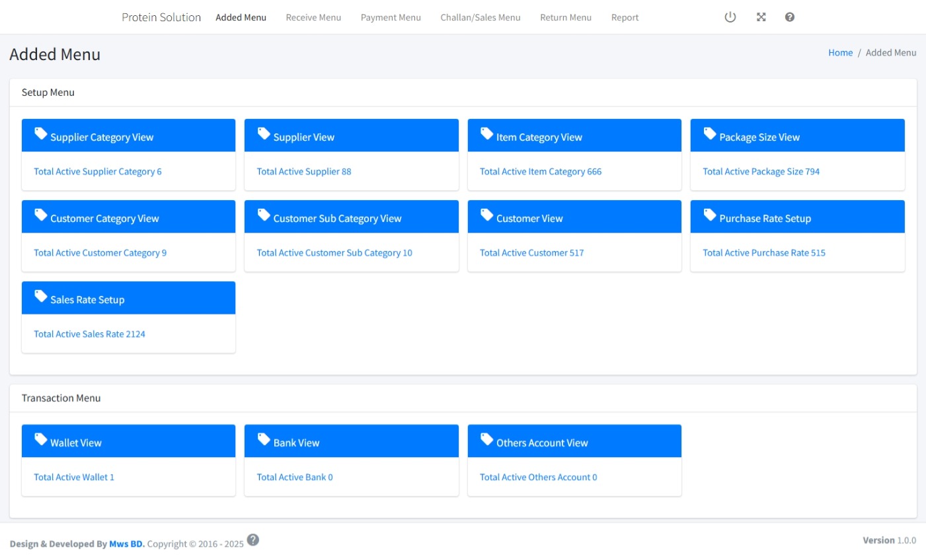Click the power/logout icon in the header
The height and width of the screenshot is (560, 926).
coord(730,17)
